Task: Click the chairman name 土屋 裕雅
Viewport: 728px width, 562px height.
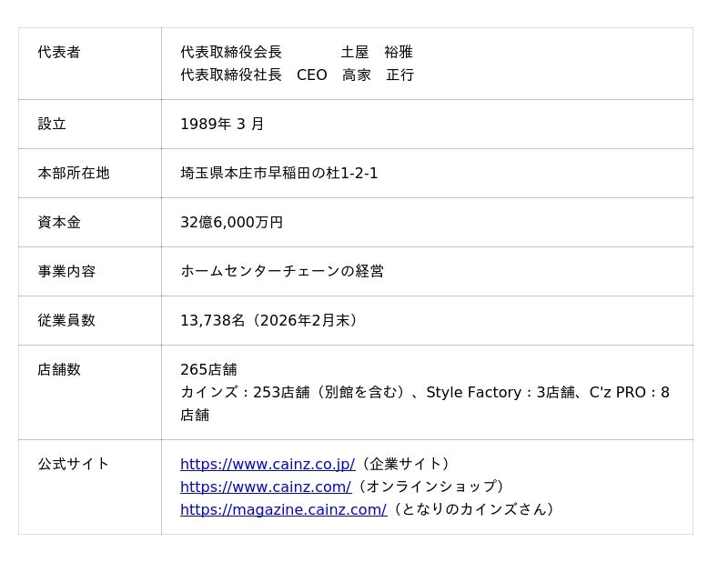Action: tap(377, 52)
